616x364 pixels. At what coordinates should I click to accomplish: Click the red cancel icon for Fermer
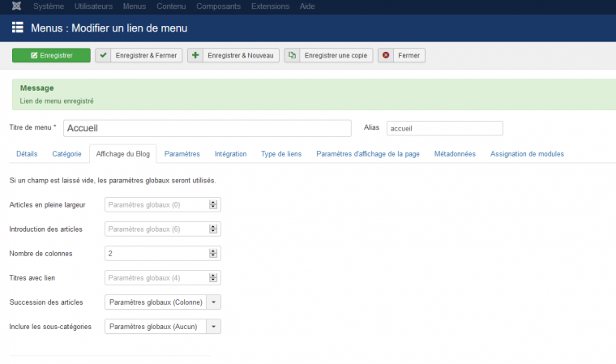point(386,55)
